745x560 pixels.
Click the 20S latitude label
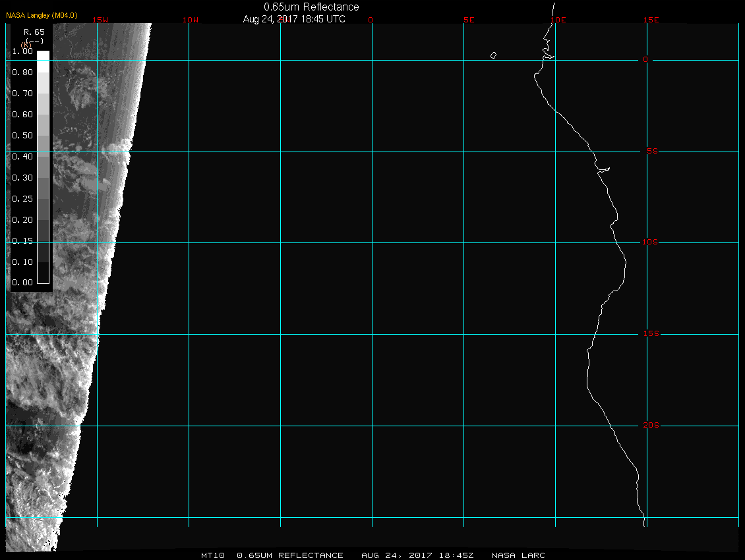[x=650, y=426]
